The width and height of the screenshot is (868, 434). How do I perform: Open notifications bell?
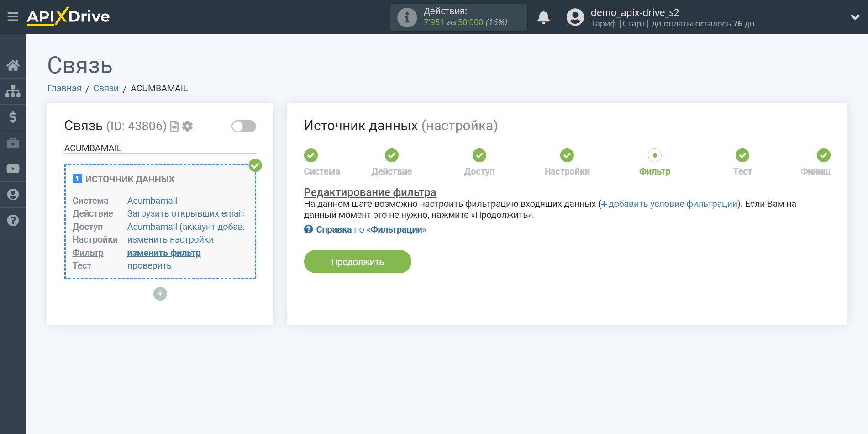pos(543,17)
